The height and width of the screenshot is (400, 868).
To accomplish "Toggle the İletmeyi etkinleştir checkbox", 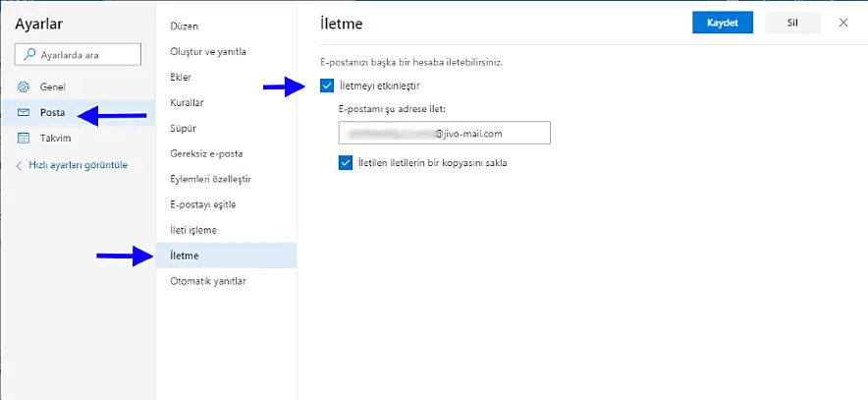I will 327,86.
